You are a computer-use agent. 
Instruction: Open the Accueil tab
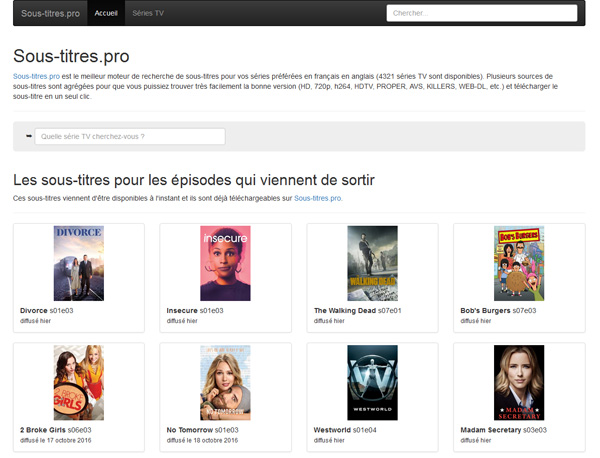[106, 13]
